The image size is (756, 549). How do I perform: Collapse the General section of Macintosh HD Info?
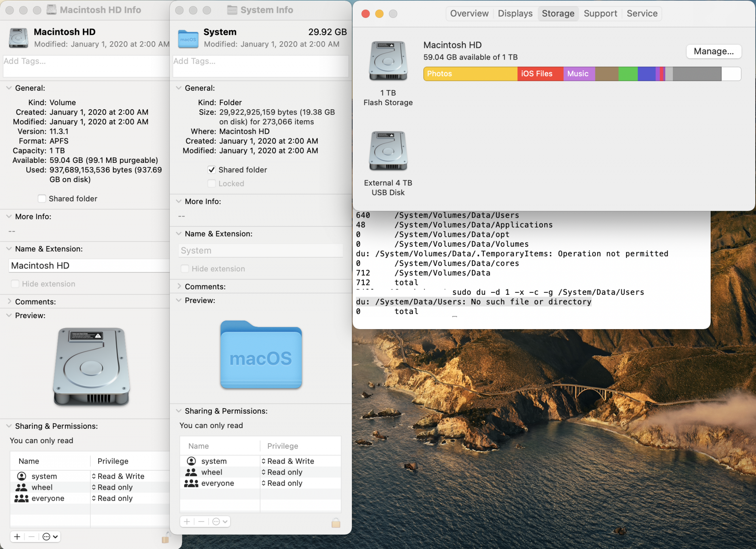[9, 88]
